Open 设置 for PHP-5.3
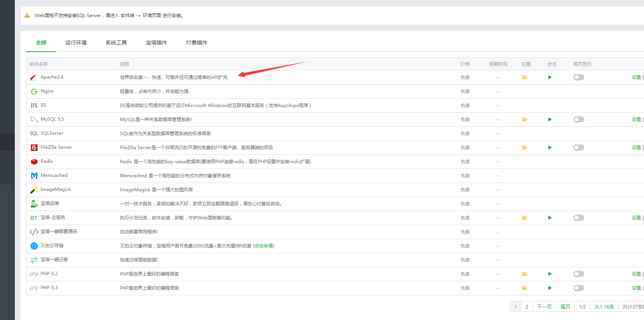This screenshot has width=644, height=320. click(x=636, y=288)
